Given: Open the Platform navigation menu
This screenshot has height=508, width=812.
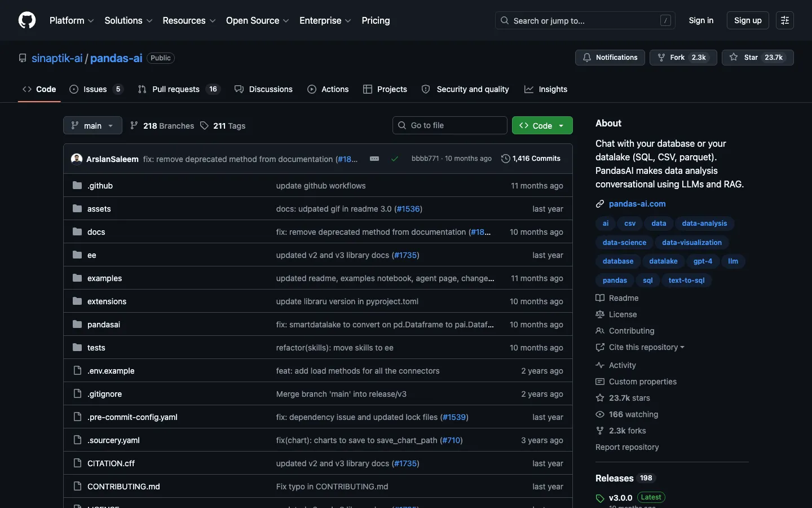Looking at the screenshot, I should pyautogui.click(x=72, y=20).
